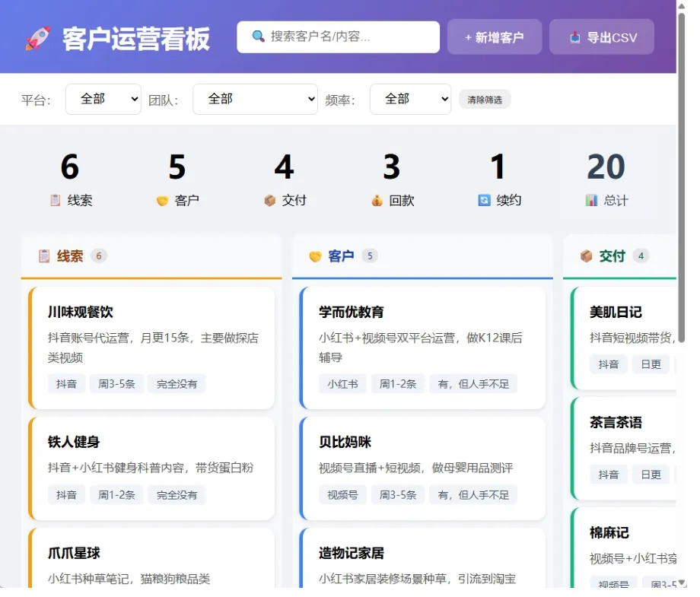Open the 川味观餐饮 card
The width and height of the screenshot is (700, 597).
coord(151,348)
